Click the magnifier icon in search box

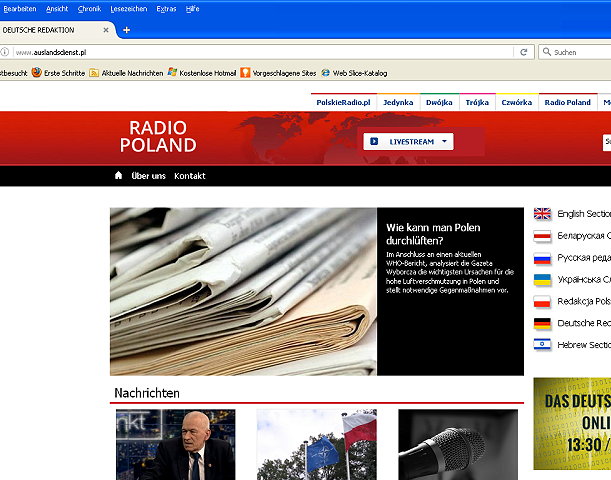click(547, 52)
